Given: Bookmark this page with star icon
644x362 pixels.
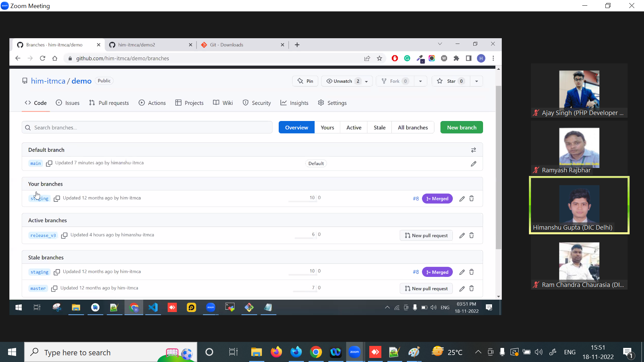Looking at the screenshot, I should coord(379,58).
